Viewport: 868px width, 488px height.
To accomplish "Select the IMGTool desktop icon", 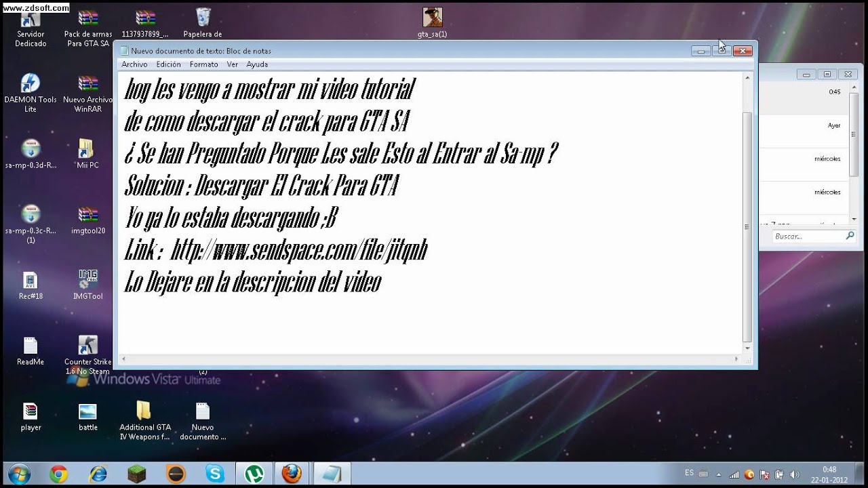I will coord(88,285).
